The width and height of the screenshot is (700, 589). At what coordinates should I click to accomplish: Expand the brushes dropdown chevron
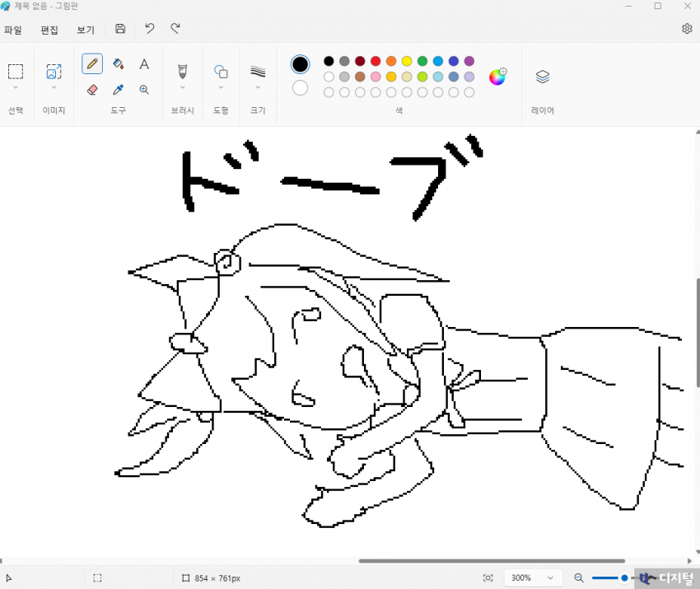click(182, 87)
